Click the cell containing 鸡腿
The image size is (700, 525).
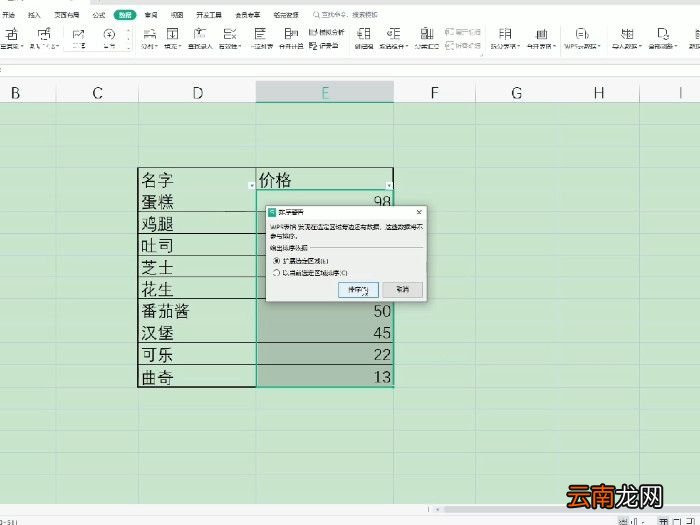(197, 223)
